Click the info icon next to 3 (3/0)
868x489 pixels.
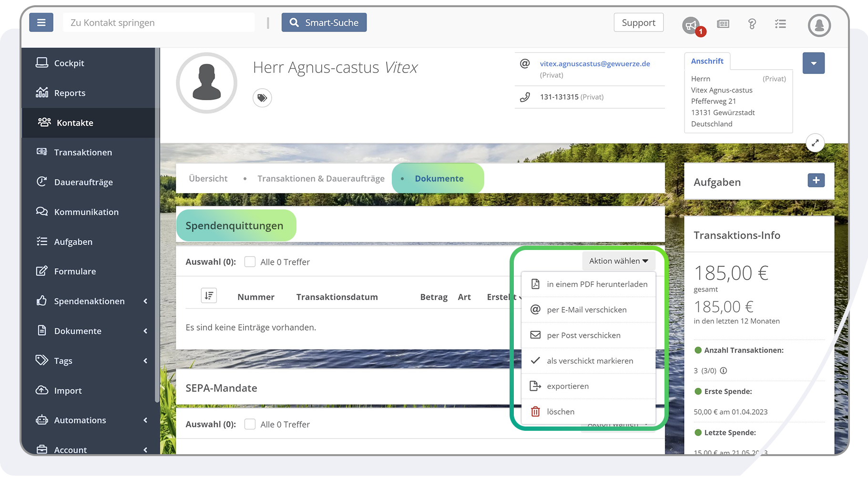tap(724, 371)
